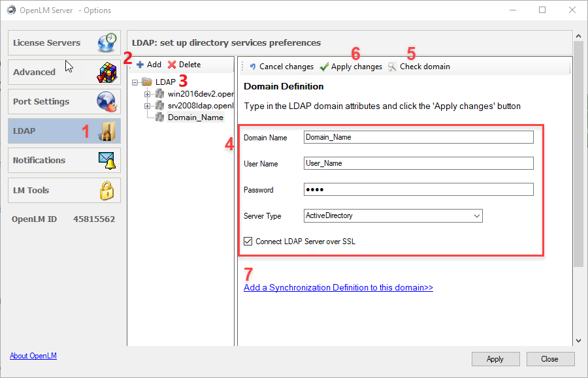Click the About OpenLM link
This screenshot has width=588, height=378.
[33, 356]
